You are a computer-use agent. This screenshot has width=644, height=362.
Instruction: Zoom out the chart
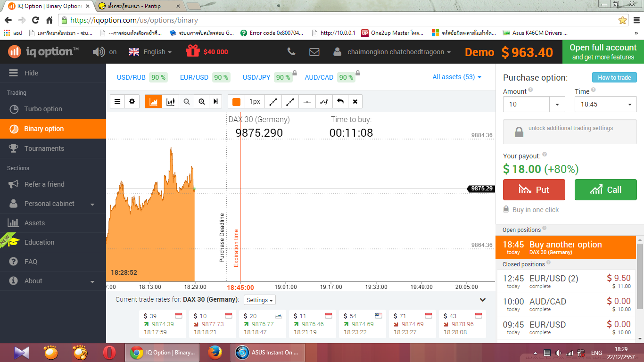pyautogui.click(x=187, y=101)
